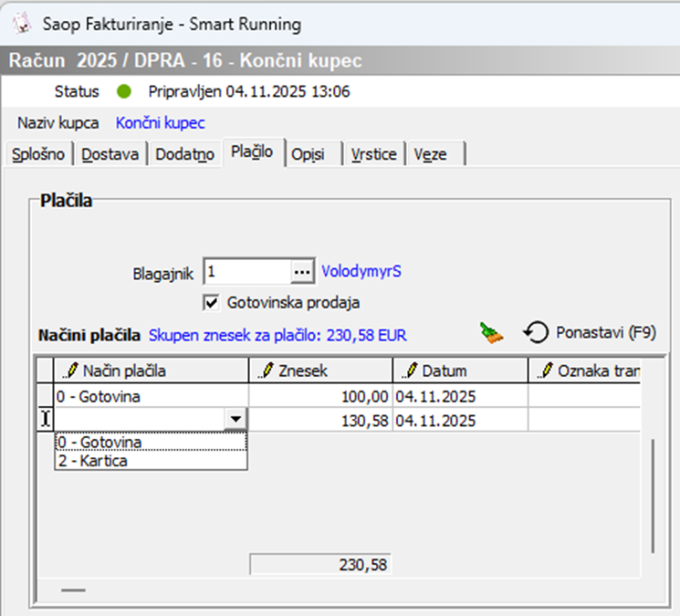Click the pencil icon in Znesek header
The image size is (680, 616).
click(266, 371)
